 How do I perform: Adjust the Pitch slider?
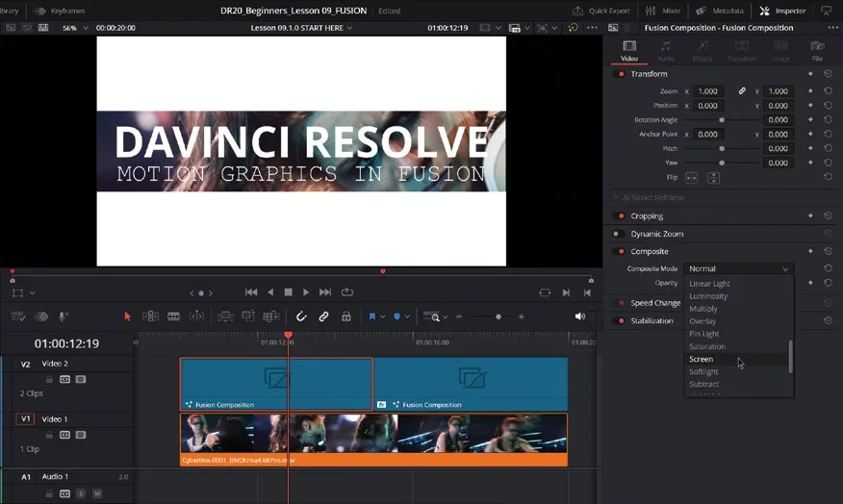pyautogui.click(x=722, y=148)
